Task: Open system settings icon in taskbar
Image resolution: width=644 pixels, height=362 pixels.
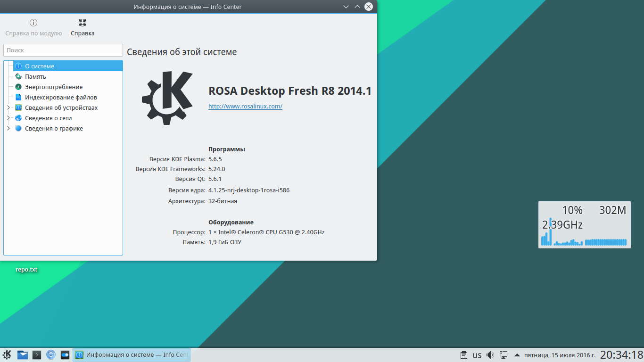Action: click(x=65, y=355)
